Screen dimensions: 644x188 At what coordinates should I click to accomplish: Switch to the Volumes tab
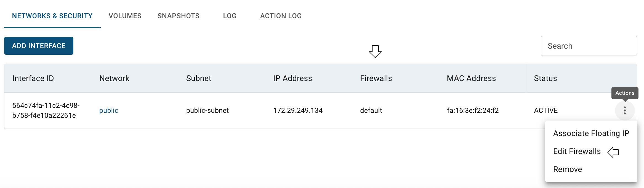point(125,16)
